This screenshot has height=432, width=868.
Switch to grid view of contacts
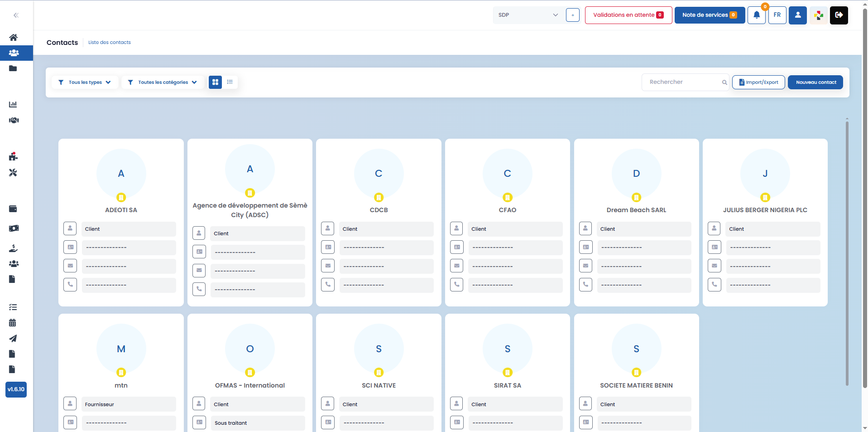[x=215, y=82]
